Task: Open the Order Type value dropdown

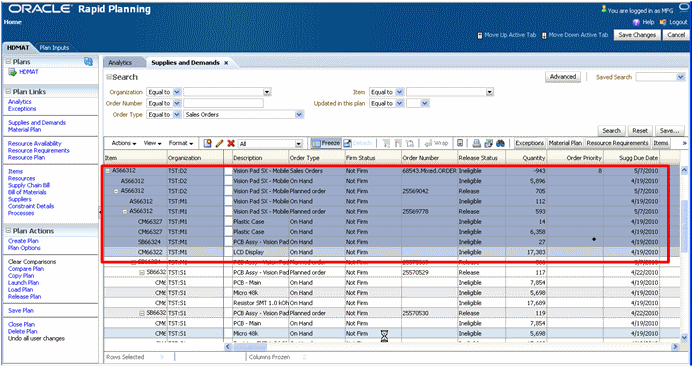Action: tap(299, 115)
